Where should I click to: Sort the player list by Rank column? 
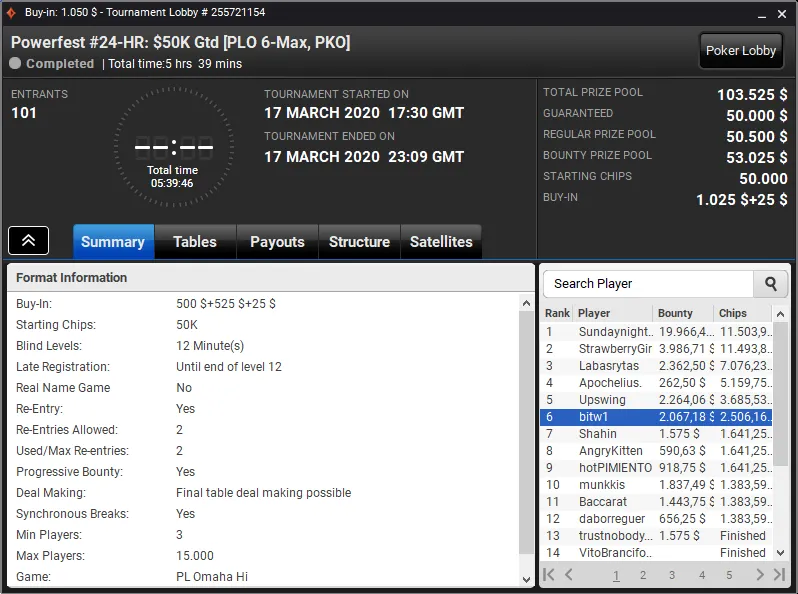click(557, 313)
